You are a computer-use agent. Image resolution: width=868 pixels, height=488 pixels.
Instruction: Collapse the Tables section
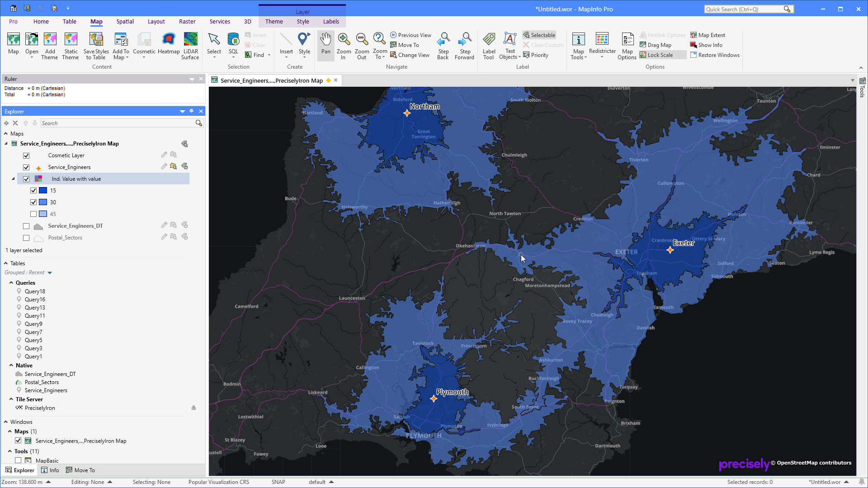click(6, 263)
